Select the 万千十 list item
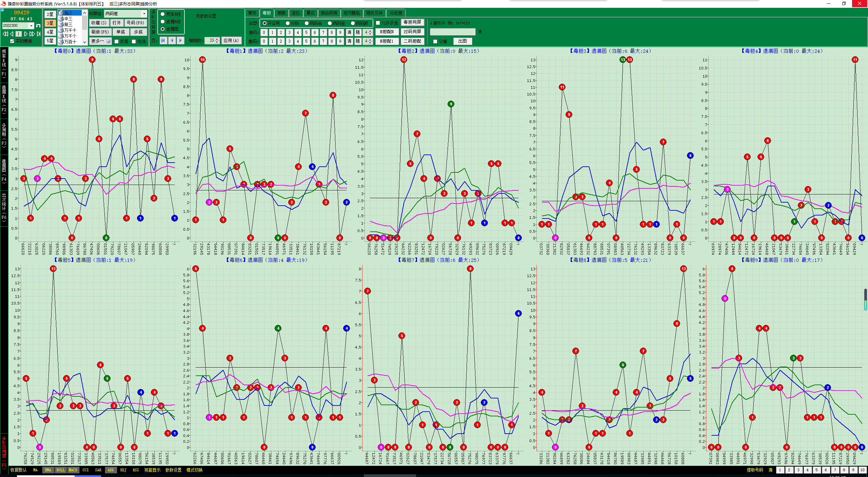Screen dimensions: 868x477 point(70,30)
